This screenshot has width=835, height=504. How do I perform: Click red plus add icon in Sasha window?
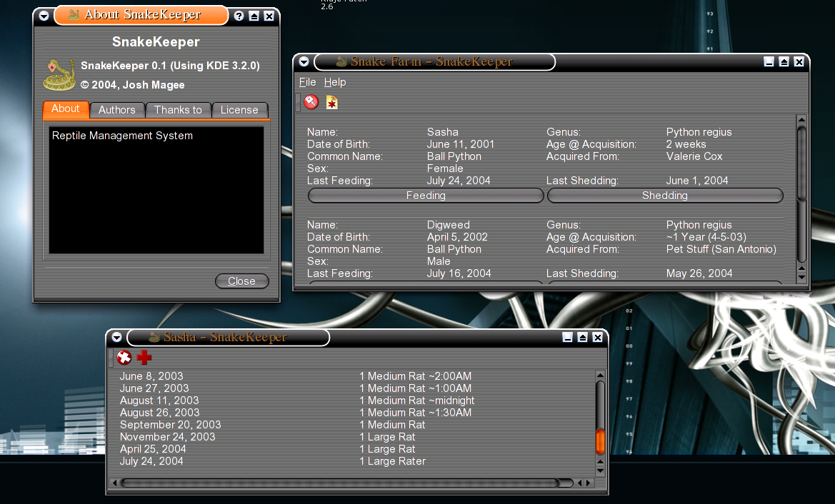[144, 358]
